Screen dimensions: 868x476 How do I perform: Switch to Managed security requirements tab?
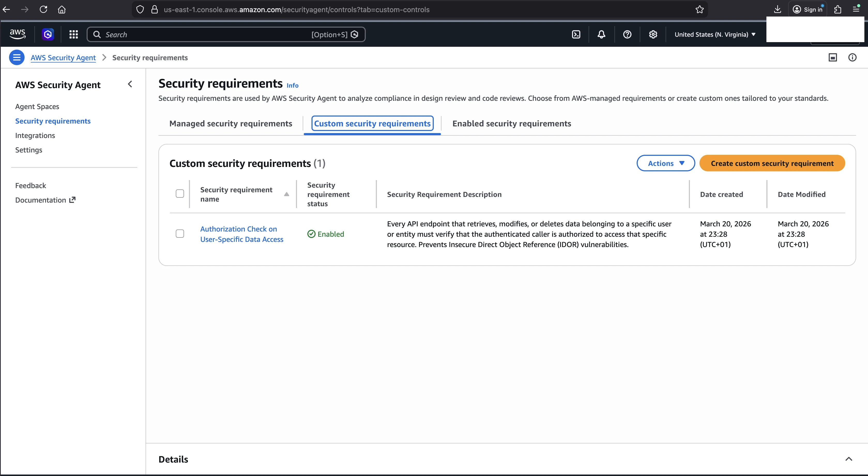point(231,123)
